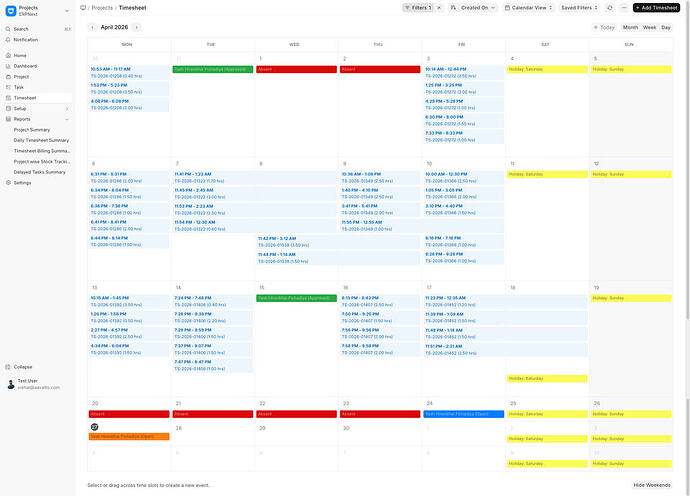Click the Projects breadcrumb link
The width and height of the screenshot is (690, 496).
coord(102,8)
